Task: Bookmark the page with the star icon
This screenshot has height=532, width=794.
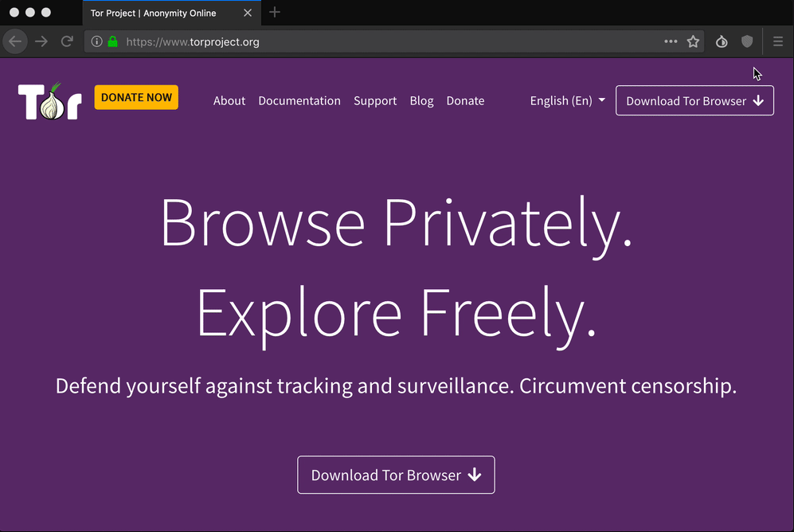Action: coord(693,41)
